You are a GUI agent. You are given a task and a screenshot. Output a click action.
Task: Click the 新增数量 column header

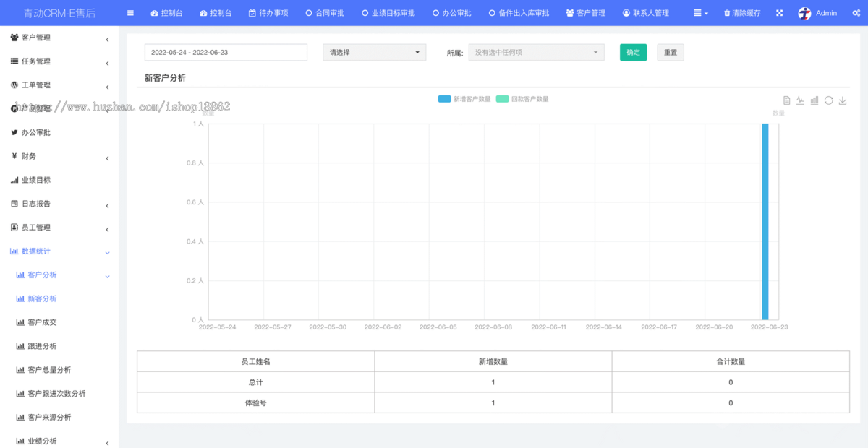point(493,361)
